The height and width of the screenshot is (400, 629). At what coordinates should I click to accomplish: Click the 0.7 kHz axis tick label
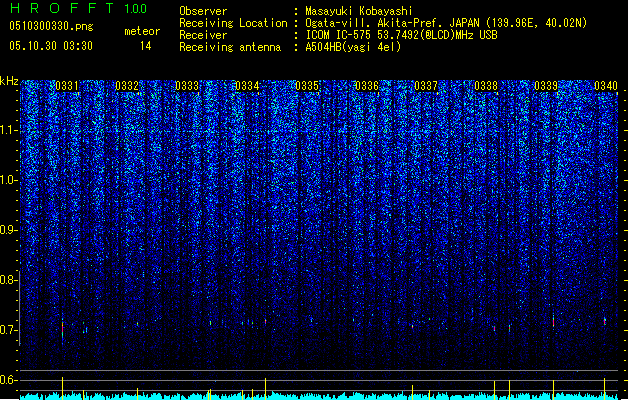point(9,330)
